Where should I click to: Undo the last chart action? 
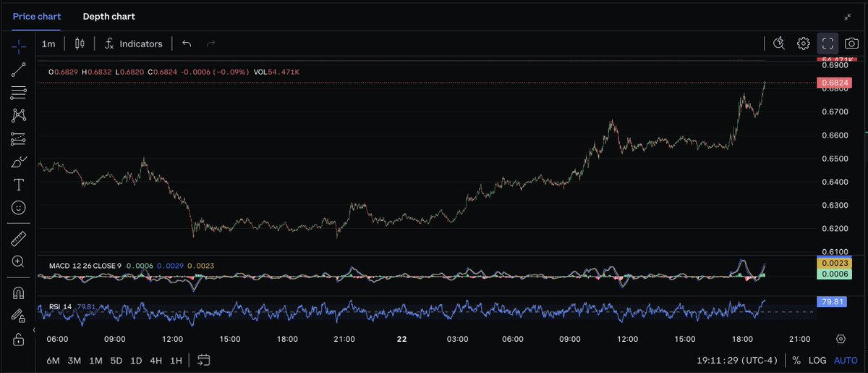[187, 43]
